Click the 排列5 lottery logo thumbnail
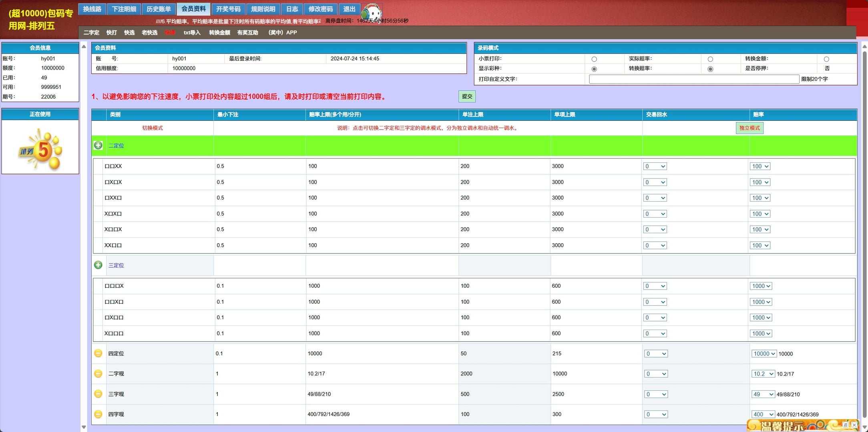The image size is (868, 432). (x=40, y=149)
